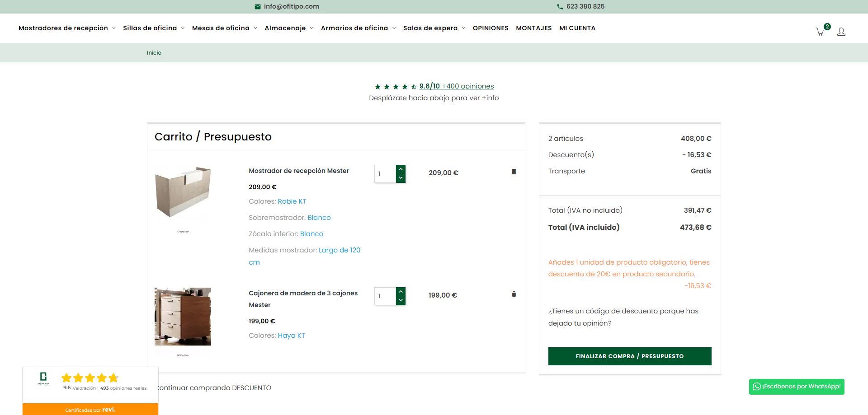The height and width of the screenshot is (415, 868).
Task: Open the 9.6/10 +400 opiniones link
Action: pos(457,86)
